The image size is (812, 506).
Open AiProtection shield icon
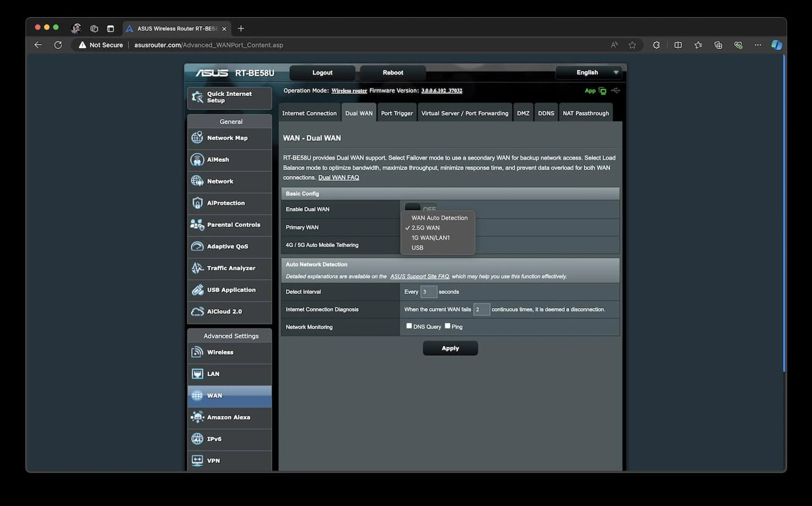197,203
